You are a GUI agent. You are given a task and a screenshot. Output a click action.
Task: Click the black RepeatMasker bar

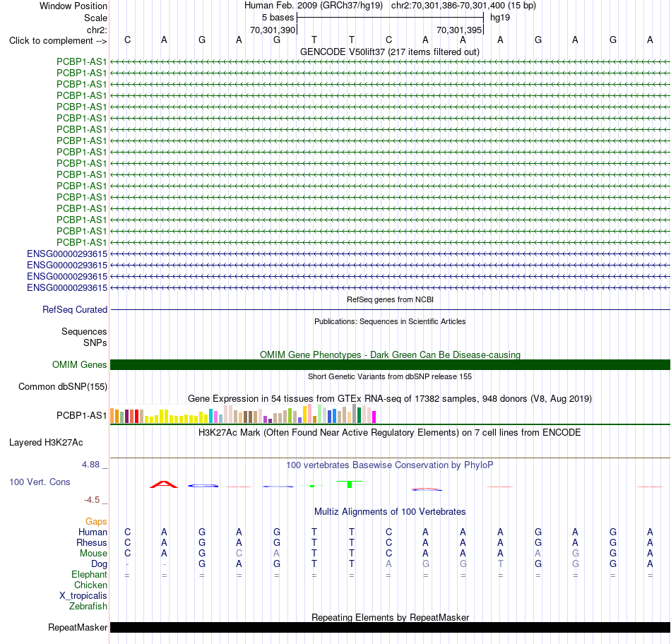[390, 627]
